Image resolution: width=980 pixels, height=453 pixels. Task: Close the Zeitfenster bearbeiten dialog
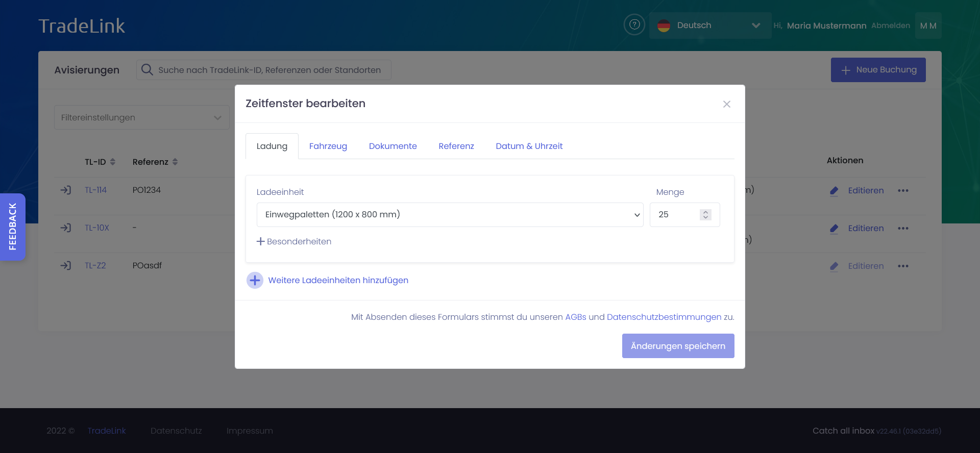point(726,104)
